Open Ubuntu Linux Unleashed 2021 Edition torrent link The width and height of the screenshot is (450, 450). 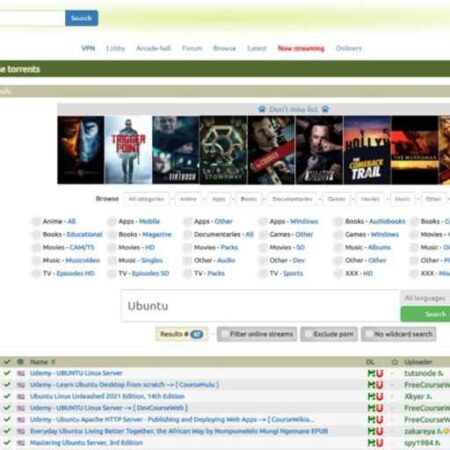107,396
